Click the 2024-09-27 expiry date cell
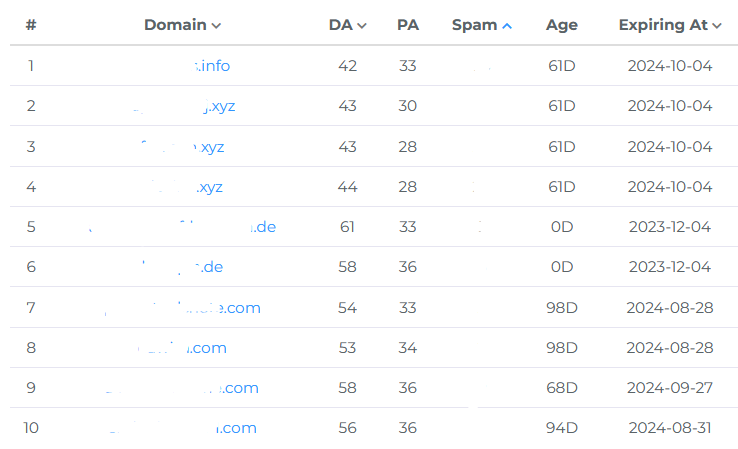This screenshot has height=449, width=738. (x=669, y=388)
